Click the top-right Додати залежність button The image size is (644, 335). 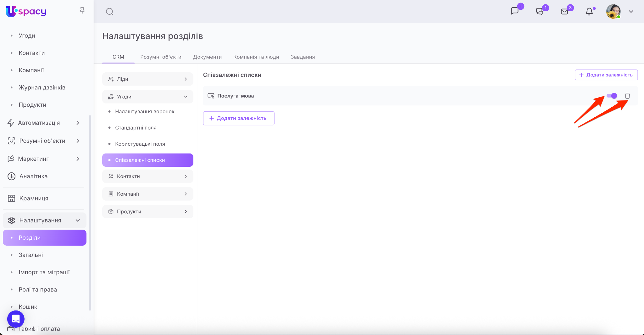606,75
